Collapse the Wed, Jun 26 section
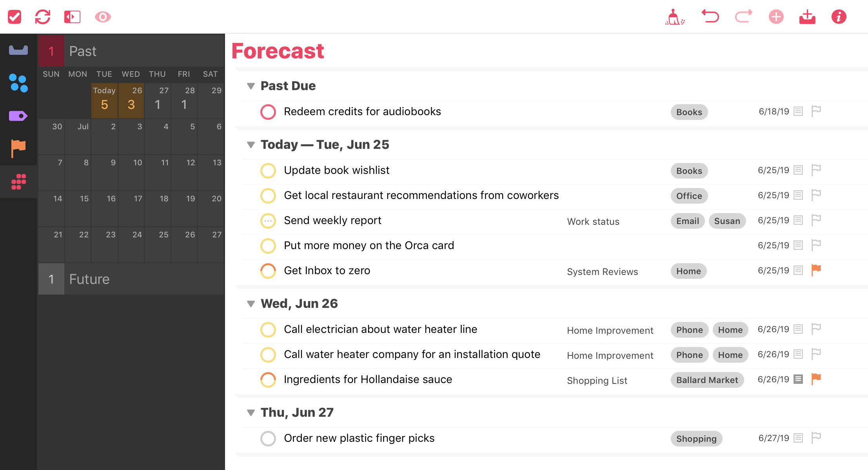The height and width of the screenshot is (470, 868). pyautogui.click(x=250, y=303)
